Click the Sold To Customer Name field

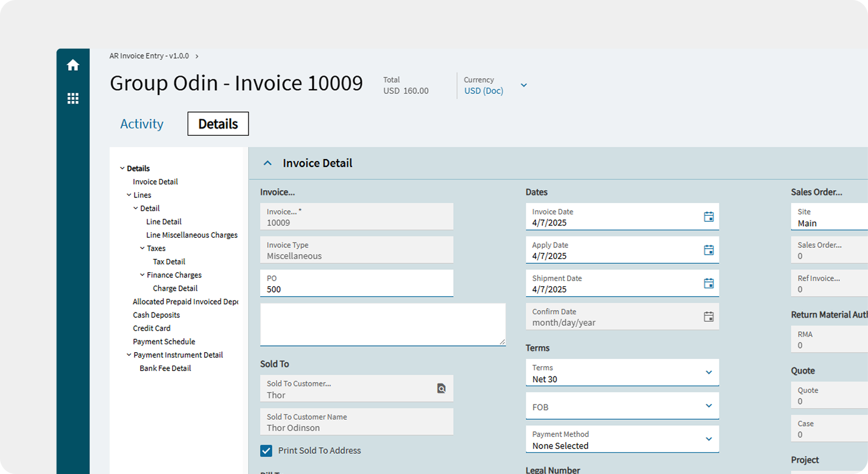tap(356, 422)
